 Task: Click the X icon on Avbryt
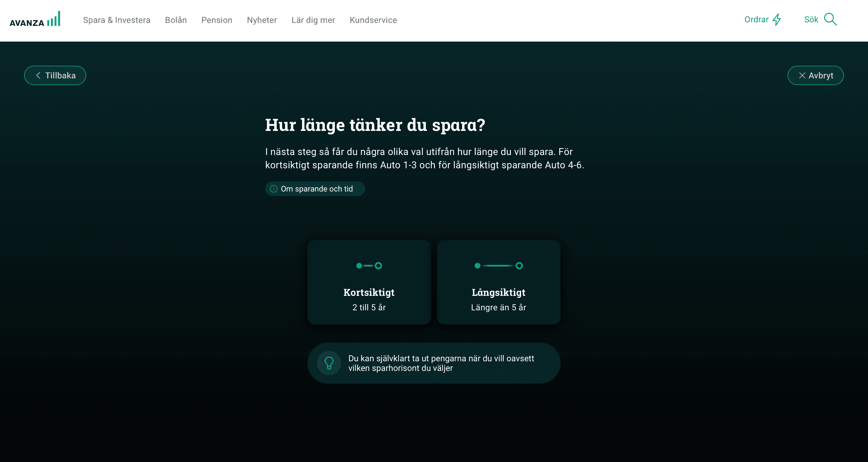pos(802,75)
